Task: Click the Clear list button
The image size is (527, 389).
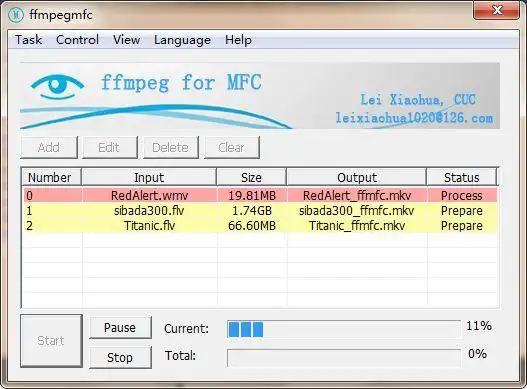Action: pos(232,147)
